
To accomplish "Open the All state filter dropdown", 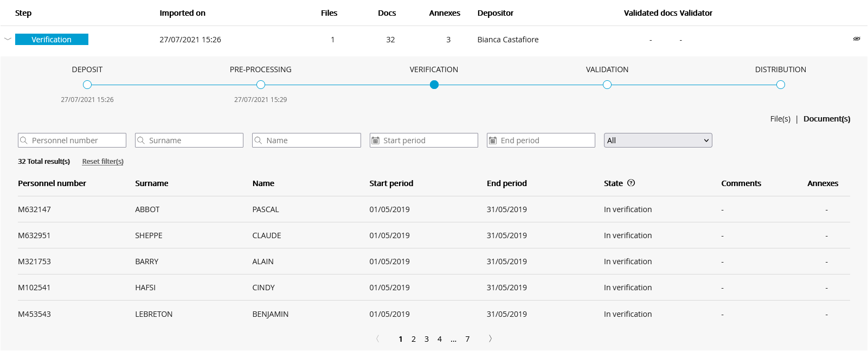I will point(658,140).
